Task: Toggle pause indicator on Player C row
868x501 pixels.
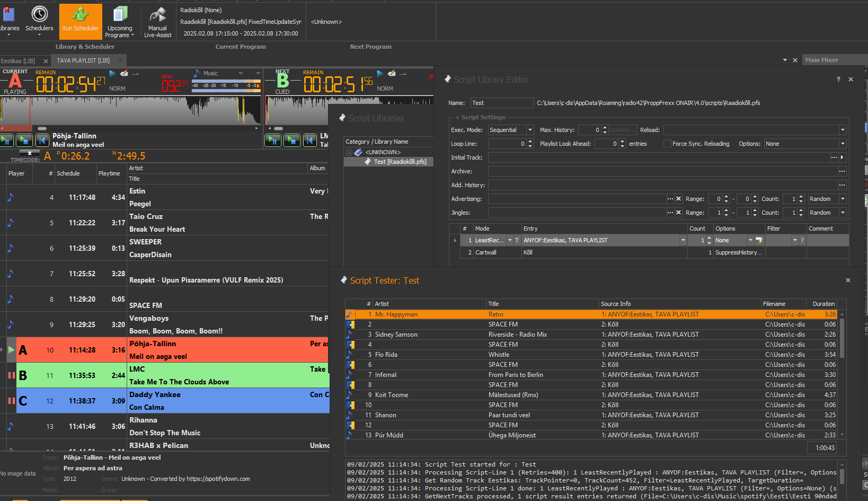Action: tap(11, 401)
